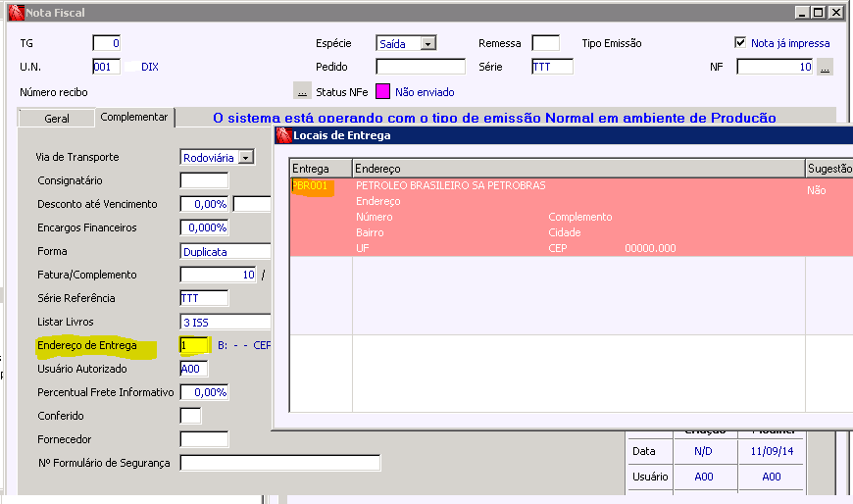Click the Série Referência field
Image resolution: width=853 pixels, height=504 pixels.
coord(205,298)
